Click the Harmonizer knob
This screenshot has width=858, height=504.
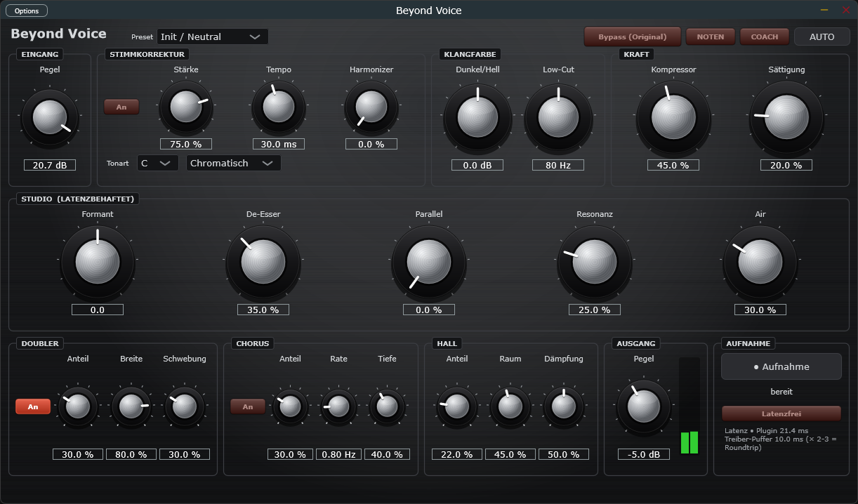371,107
